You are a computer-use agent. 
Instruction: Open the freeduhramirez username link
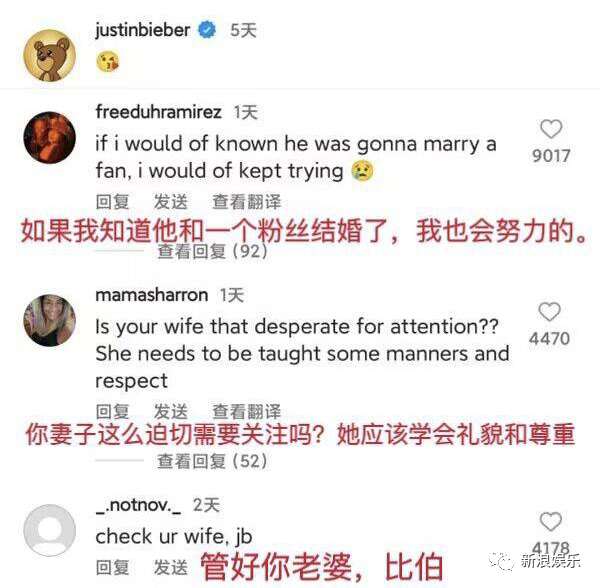tap(158, 112)
